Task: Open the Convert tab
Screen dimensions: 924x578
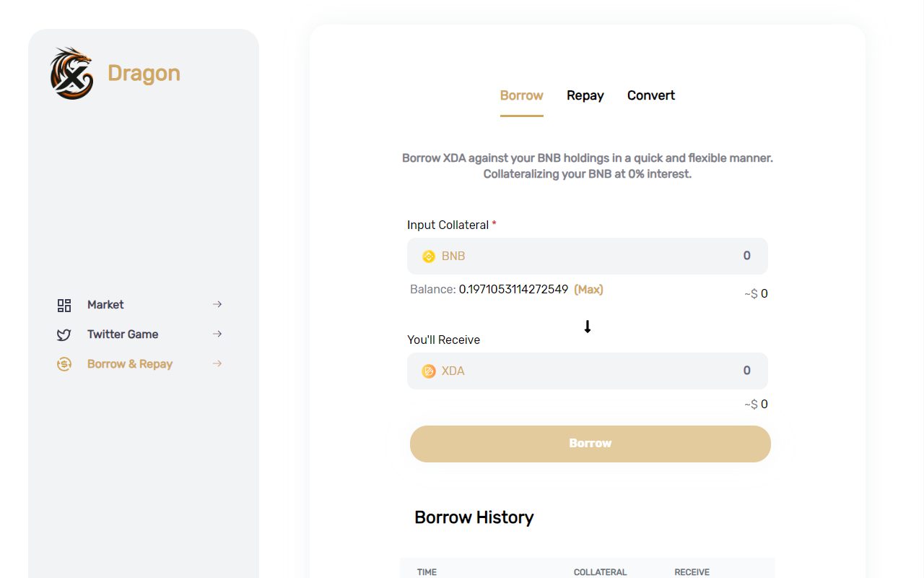Action: tap(650, 95)
